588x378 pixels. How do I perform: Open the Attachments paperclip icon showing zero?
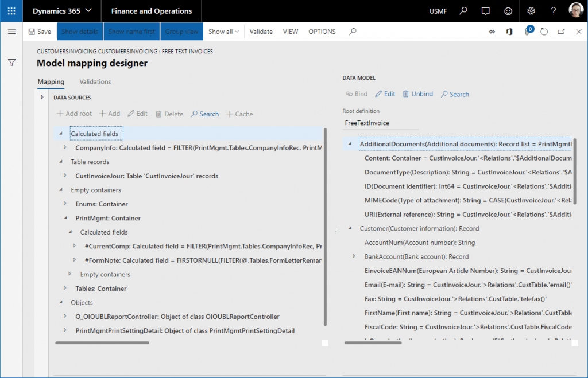pyautogui.click(x=527, y=32)
